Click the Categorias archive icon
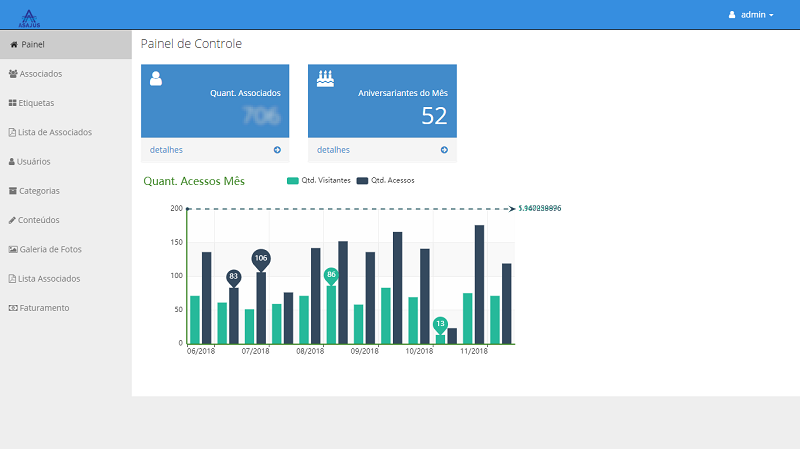Screen dimensions: 800x449 coord(13,191)
